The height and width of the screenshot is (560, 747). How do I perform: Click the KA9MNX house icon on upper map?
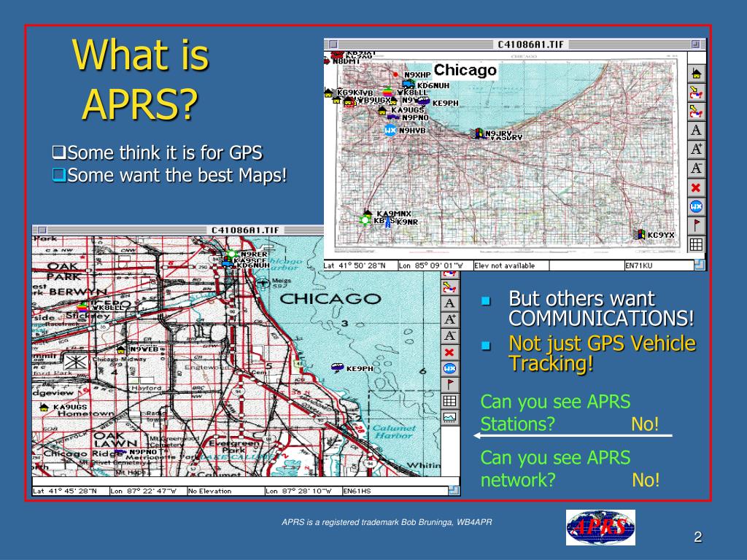click(x=368, y=213)
